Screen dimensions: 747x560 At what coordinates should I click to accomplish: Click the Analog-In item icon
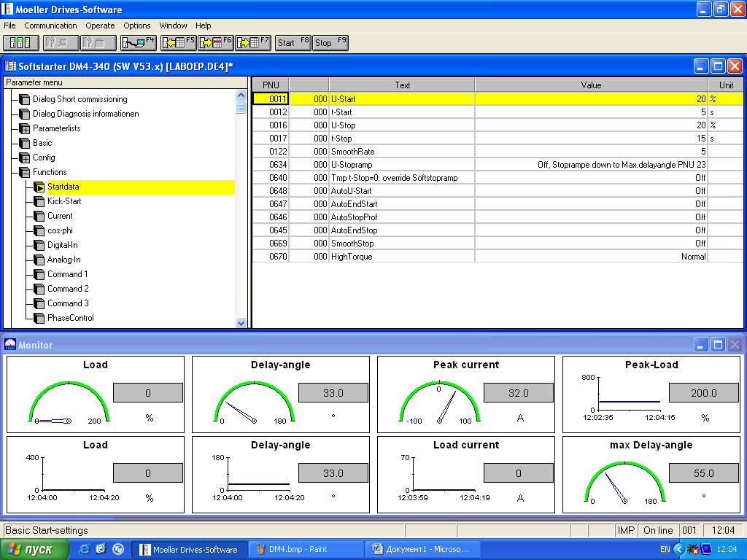[x=39, y=260]
